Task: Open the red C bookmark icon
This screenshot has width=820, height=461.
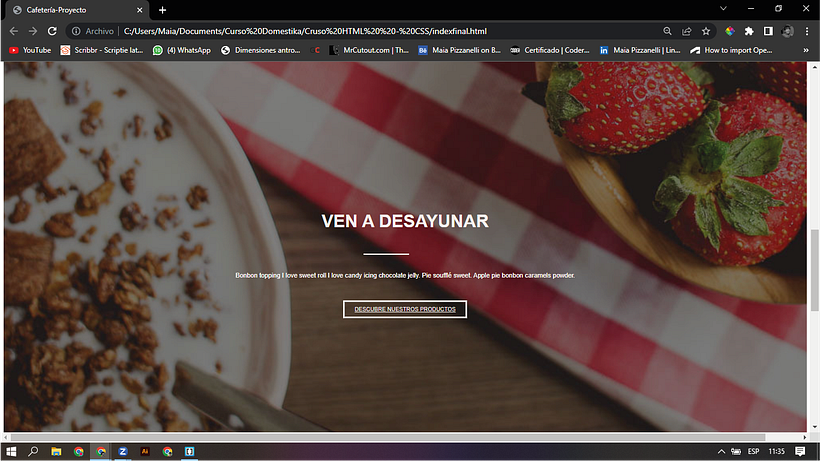Action: coord(315,50)
